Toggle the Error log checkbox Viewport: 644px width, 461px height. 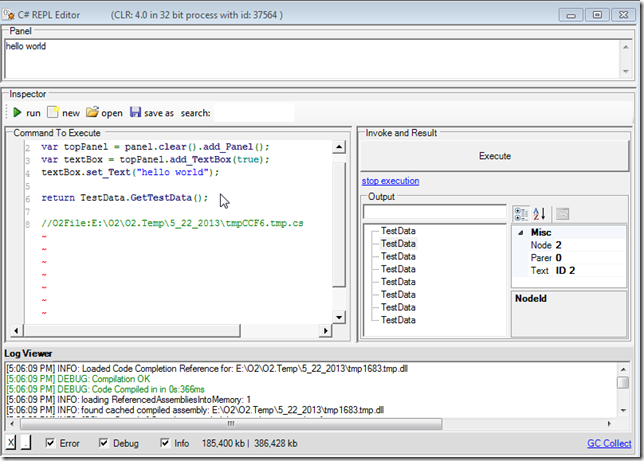50,443
